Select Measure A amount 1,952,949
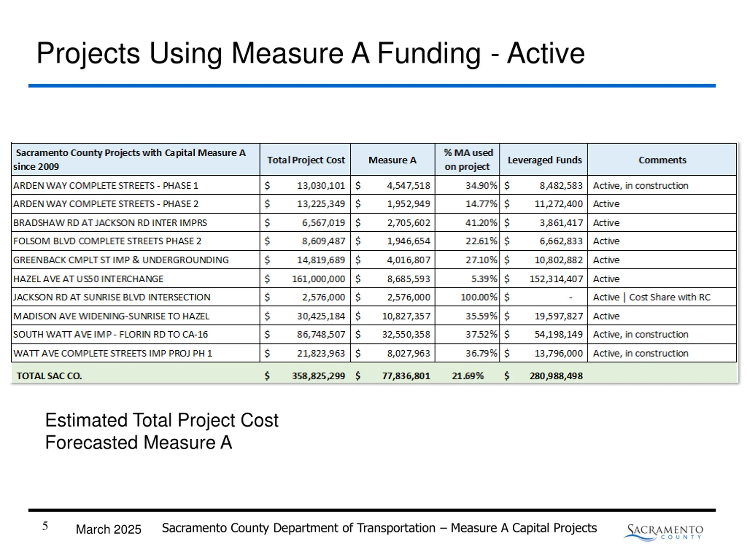 coord(409,204)
